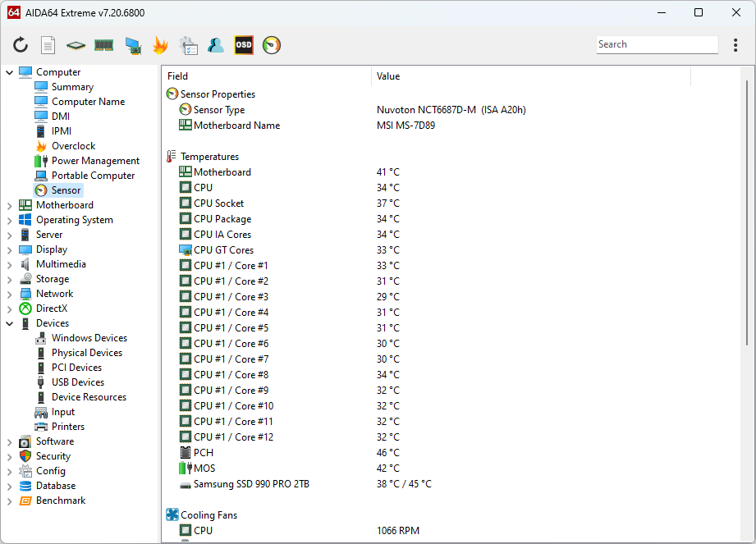Click the memory module toolbar icon
The width and height of the screenshot is (756, 544).
pyautogui.click(x=103, y=45)
